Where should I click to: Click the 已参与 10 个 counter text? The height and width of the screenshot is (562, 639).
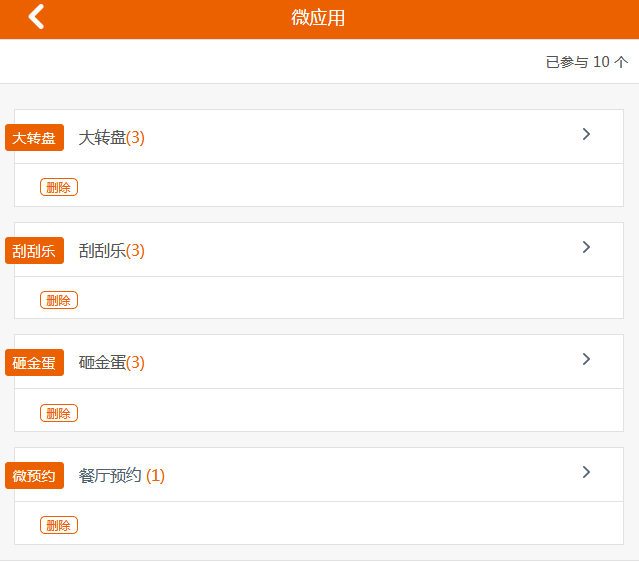click(x=586, y=62)
